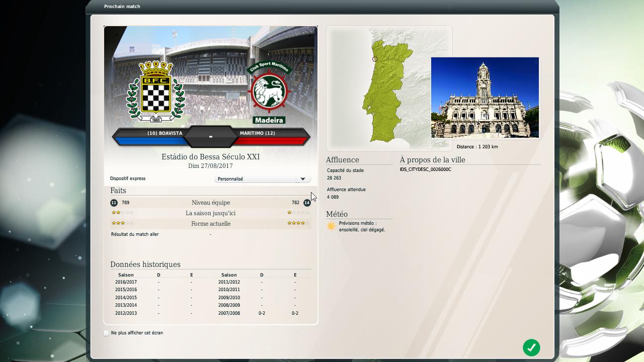644x362 pixels.
Task: Click the 'À propos de la ville' heading
Action: 433,160
